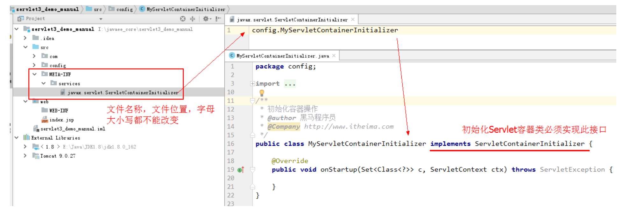Click the @Override annotation

tap(290, 161)
